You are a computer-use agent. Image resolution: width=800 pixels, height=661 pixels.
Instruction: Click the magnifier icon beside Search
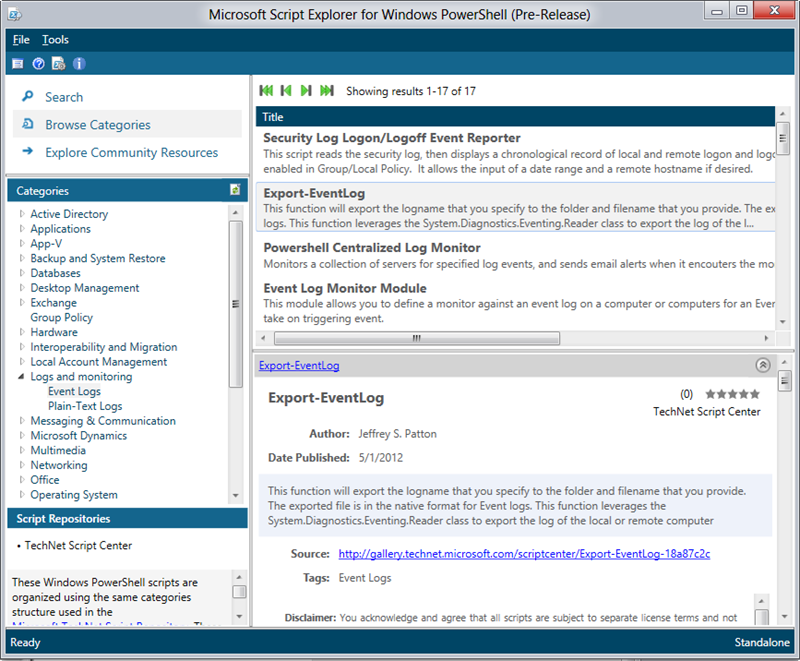[x=28, y=96]
